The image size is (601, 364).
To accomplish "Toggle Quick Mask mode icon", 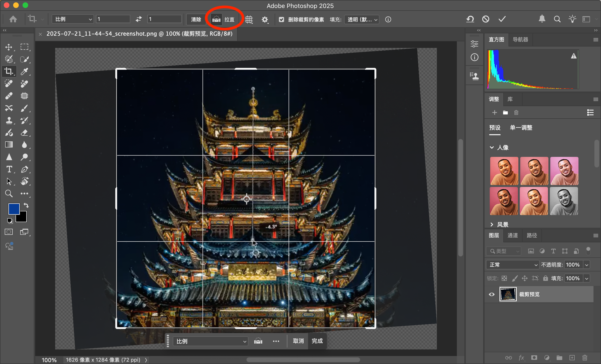I will 9,232.
